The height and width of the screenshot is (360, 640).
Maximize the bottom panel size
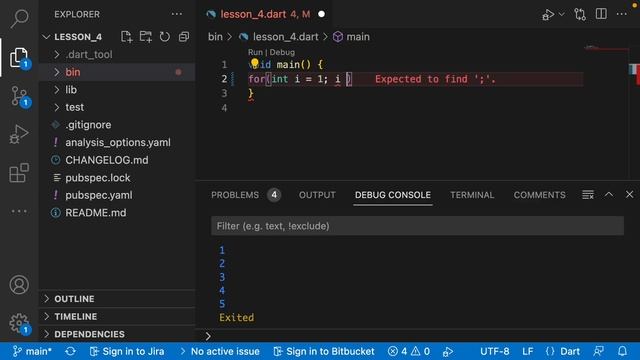[x=609, y=195]
